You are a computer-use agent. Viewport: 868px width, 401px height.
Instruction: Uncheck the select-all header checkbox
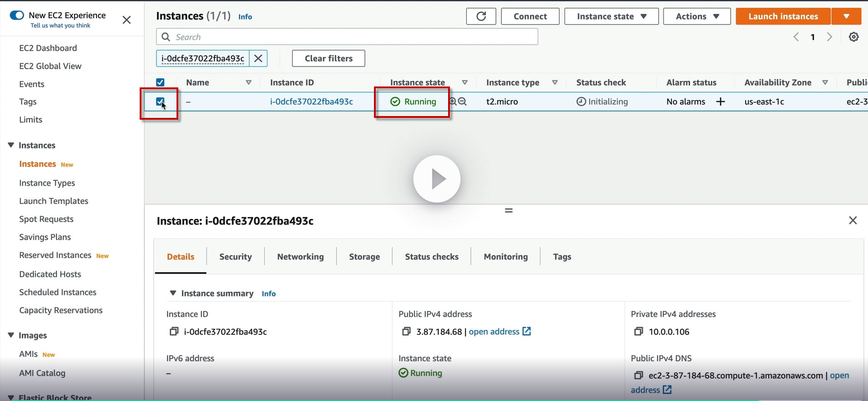pos(160,82)
